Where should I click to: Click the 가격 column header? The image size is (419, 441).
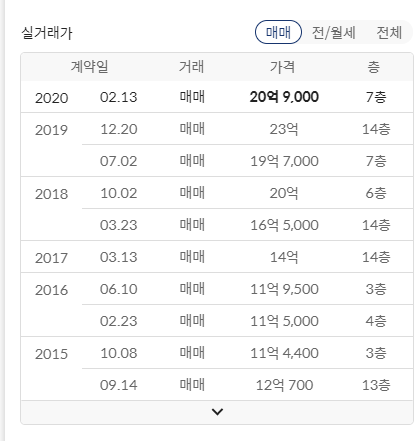[x=282, y=67]
